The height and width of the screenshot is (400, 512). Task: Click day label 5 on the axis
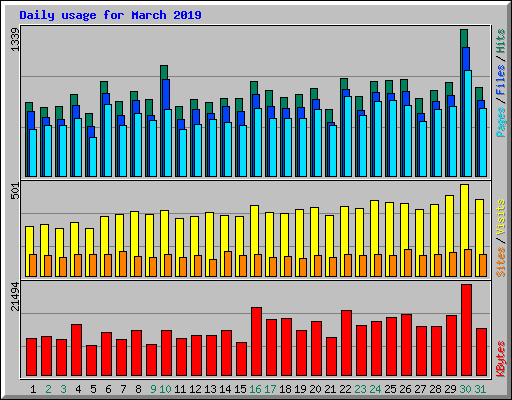pyautogui.click(x=93, y=389)
